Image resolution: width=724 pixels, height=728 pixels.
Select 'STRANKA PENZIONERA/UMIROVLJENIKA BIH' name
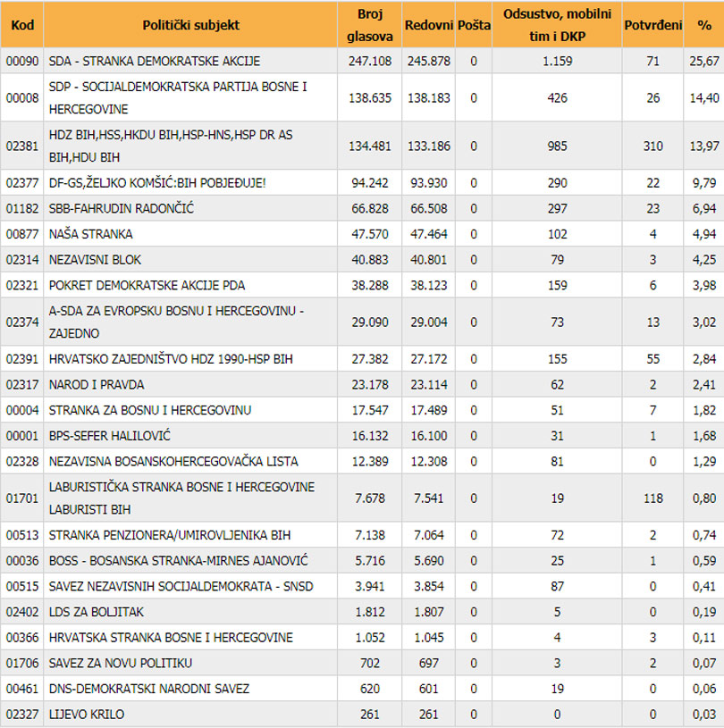click(170, 534)
